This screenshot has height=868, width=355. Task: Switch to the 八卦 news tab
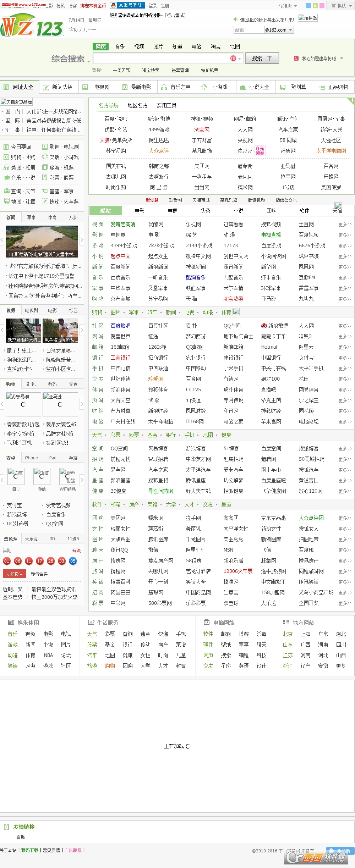coord(73,217)
